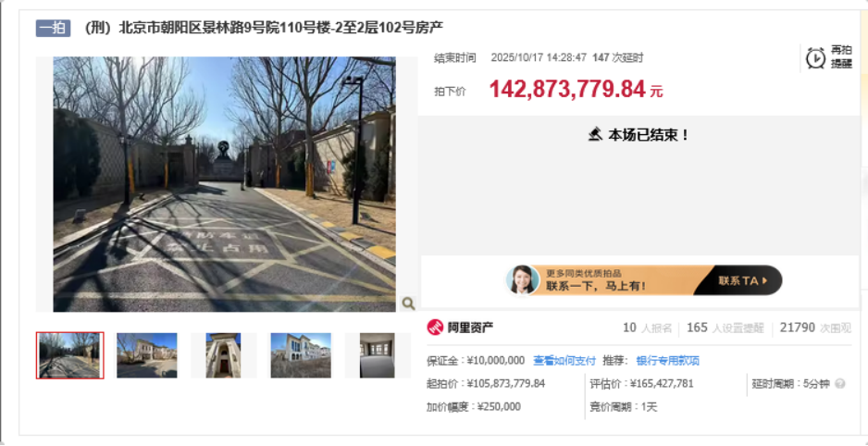This screenshot has height=446, width=868.
Task: Click the 评估价 ¥165,427,781 text
Action: (642, 383)
